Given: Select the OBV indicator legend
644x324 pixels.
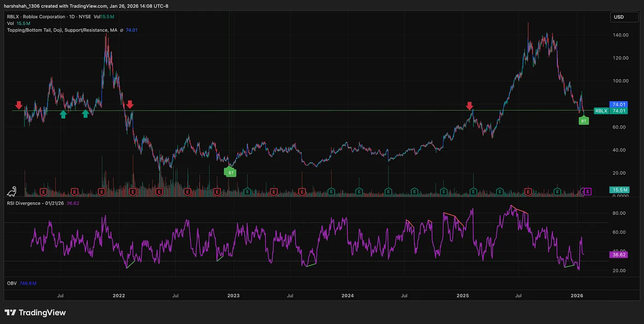Looking at the screenshot, I should coord(12,283).
